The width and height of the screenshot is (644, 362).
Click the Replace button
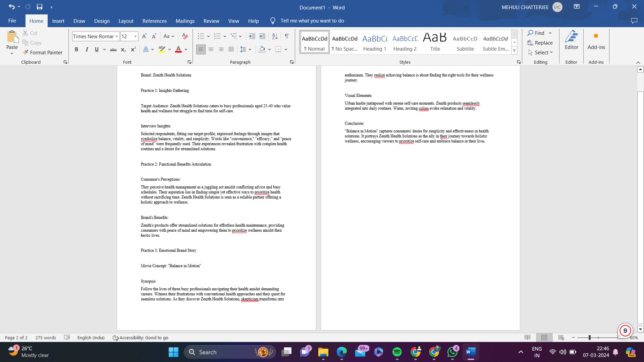pyautogui.click(x=540, y=43)
